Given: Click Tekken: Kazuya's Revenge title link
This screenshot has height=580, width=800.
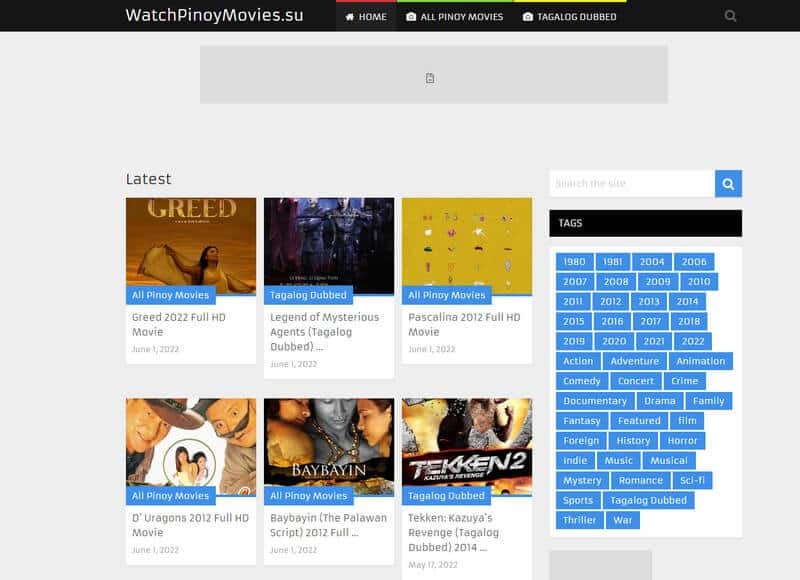Looking at the screenshot, I should (454, 533).
